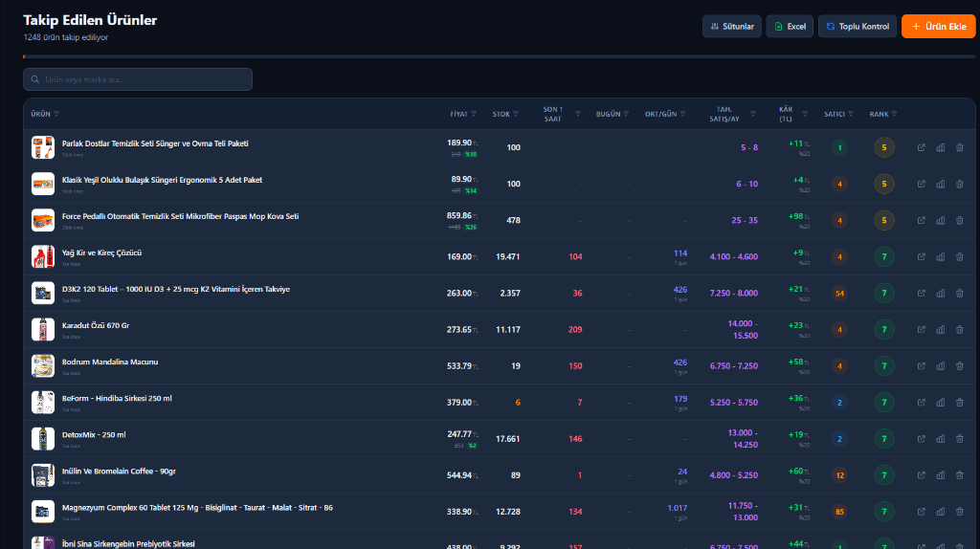
Task: Delete Klasik Yeşil Oluklu Bulaşık Süngeri row
Action: tap(959, 184)
